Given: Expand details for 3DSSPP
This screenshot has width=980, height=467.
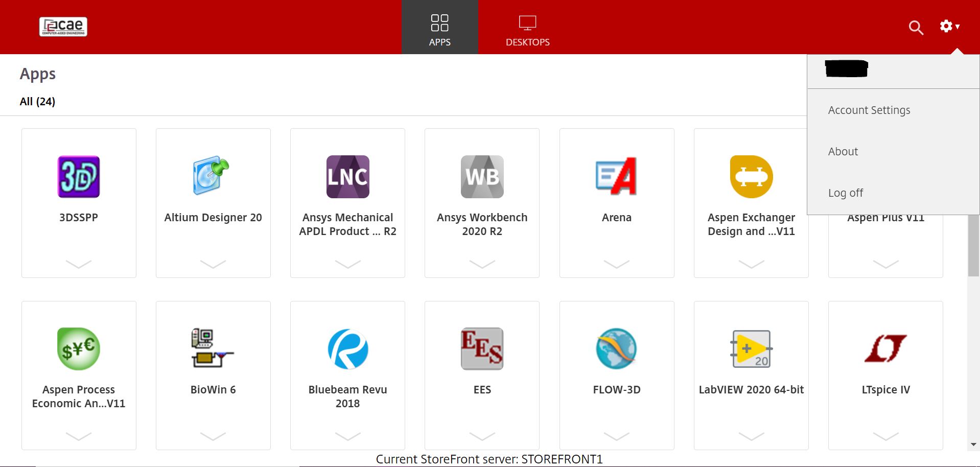Looking at the screenshot, I should point(79,264).
